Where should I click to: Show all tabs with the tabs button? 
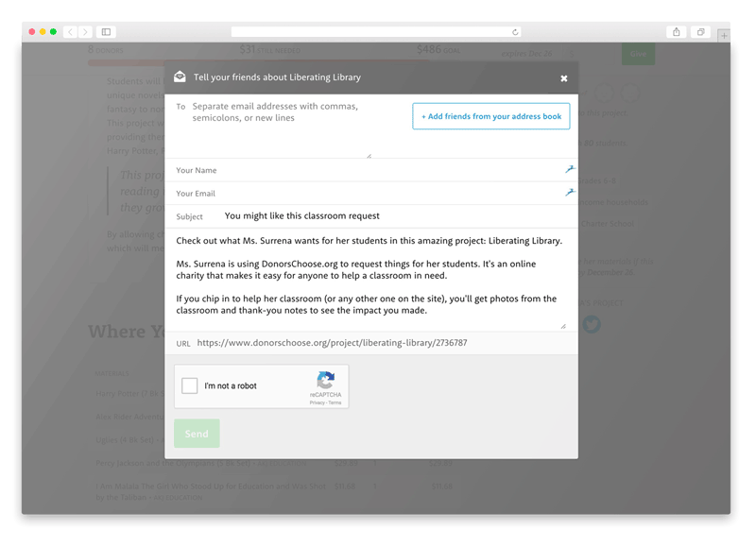pos(700,32)
